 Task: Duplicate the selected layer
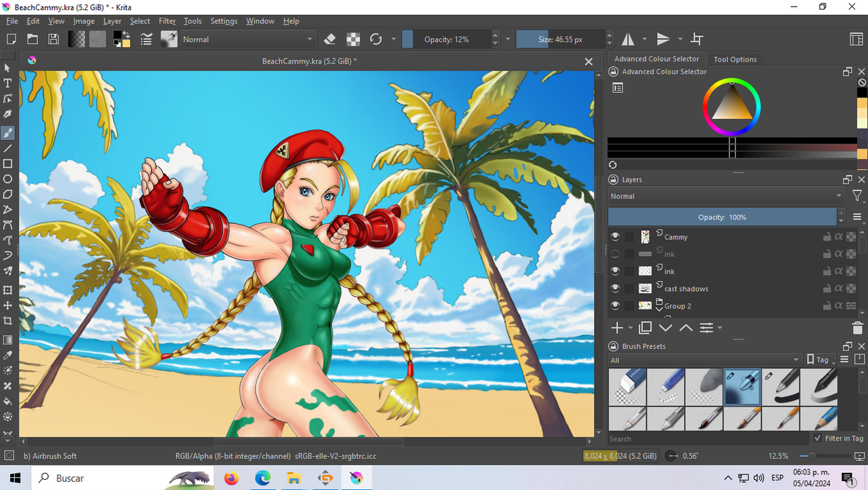[646, 328]
